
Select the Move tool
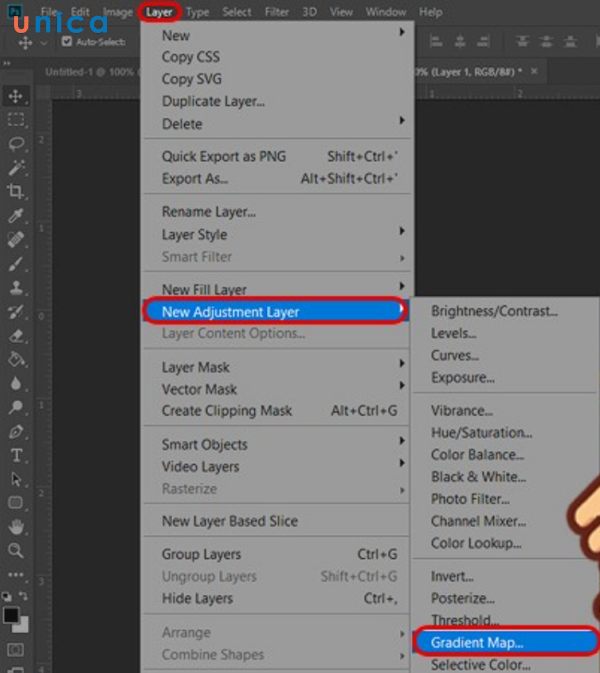[16, 96]
